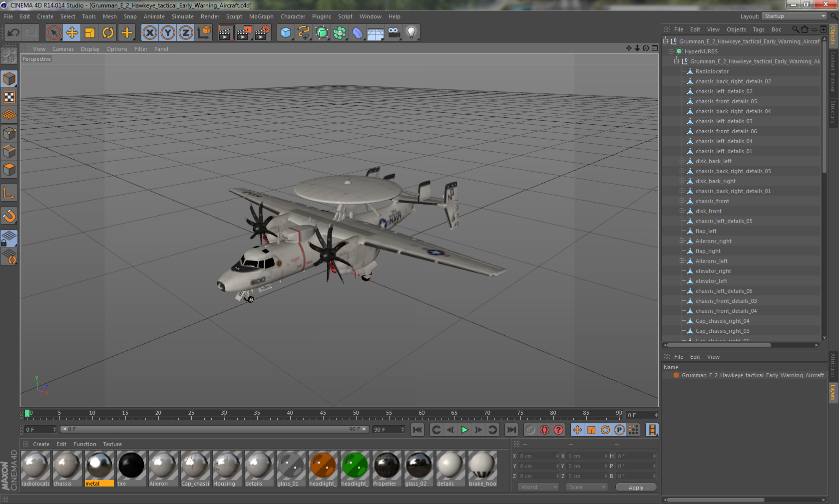Toggle the coordinate system cube button
The image size is (839, 504).
(204, 33)
